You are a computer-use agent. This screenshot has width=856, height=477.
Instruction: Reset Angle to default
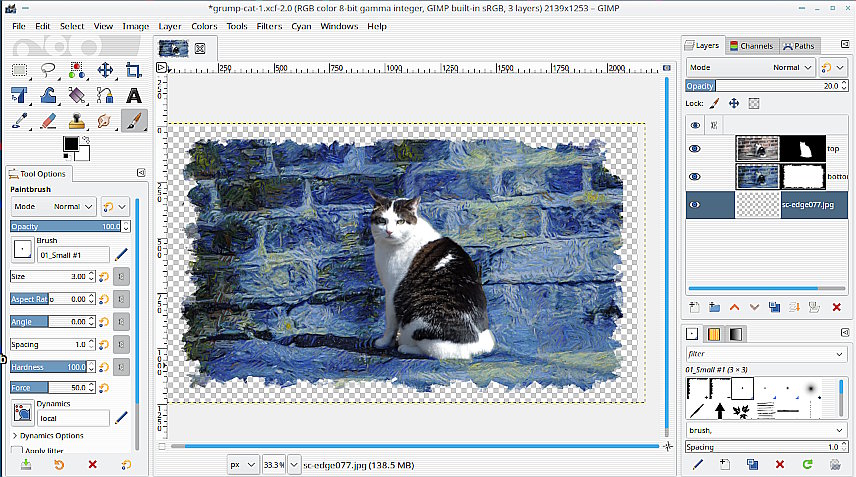point(104,322)
